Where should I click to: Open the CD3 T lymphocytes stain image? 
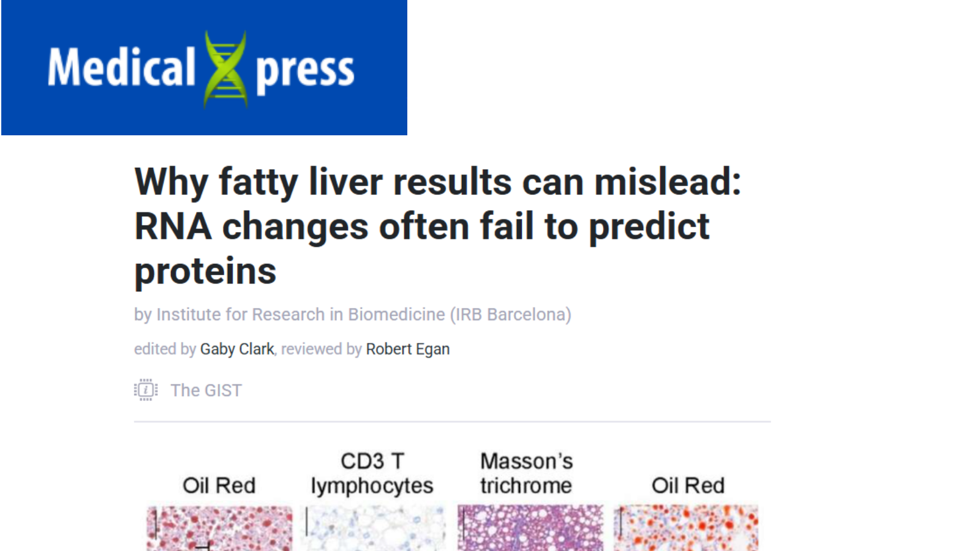[x=375, y=528]
